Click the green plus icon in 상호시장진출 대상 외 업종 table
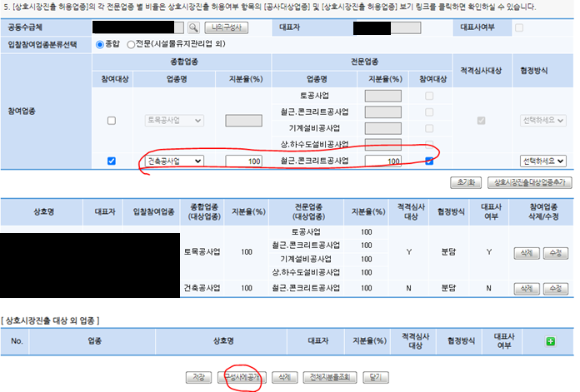 (550, 341)
